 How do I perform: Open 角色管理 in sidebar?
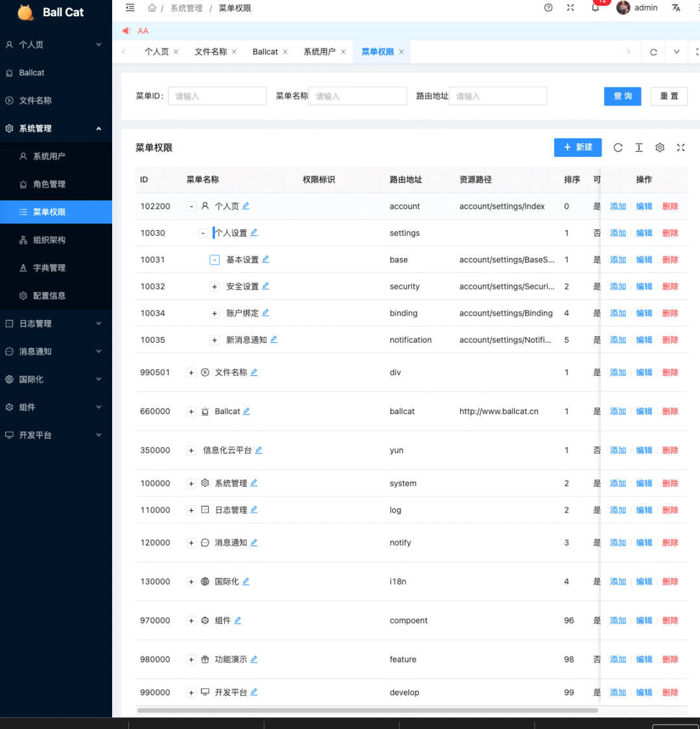(56, 184)
